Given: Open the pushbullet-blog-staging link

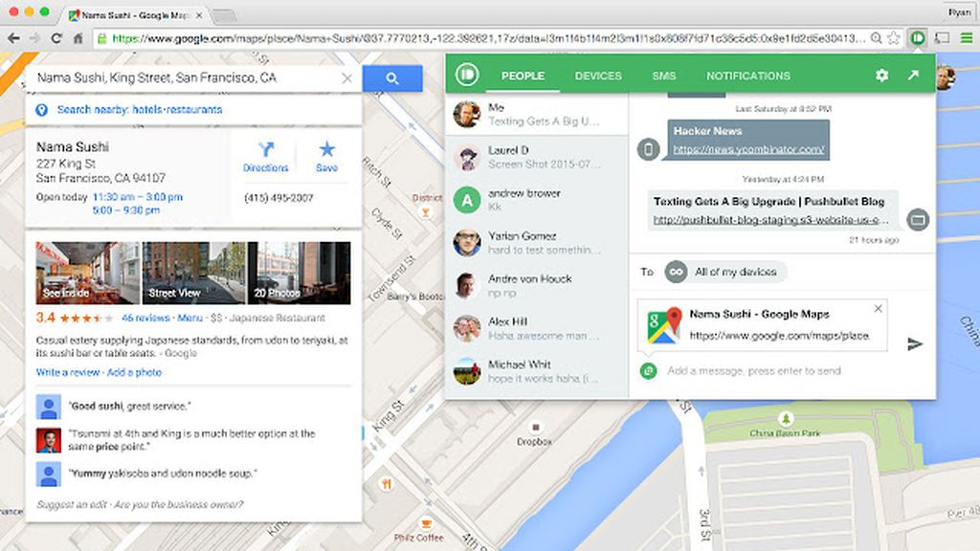Looking at the screenshot, I should click(x=770, y=220).
